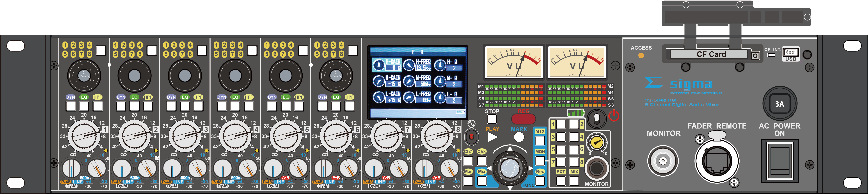Flip the CF/INT selector switch
Image resolution: width=868 pixels, height=194 pixels.
[771, 55]
